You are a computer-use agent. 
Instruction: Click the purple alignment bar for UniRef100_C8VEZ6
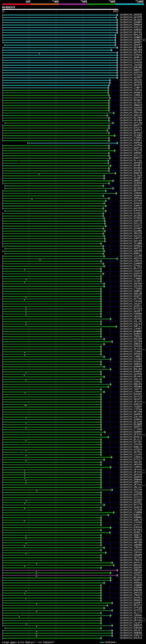pos(60,575)
